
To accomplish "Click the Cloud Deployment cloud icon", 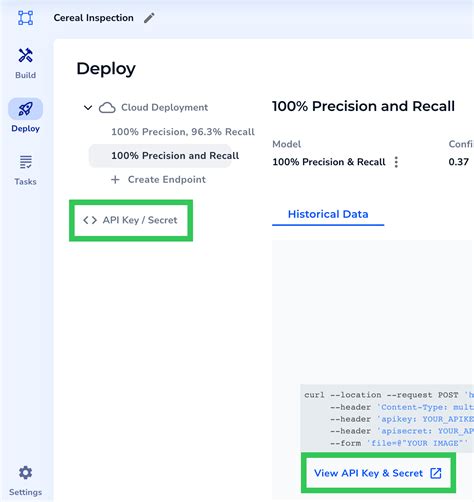I will (x=107, y=108).
